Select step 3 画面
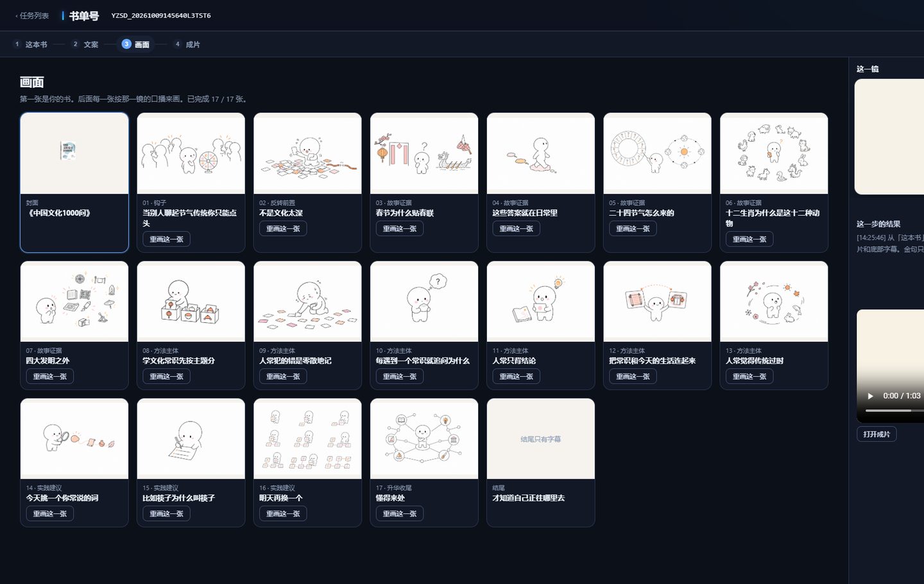Viewport: 924px width, 584px height. (136, 44)
